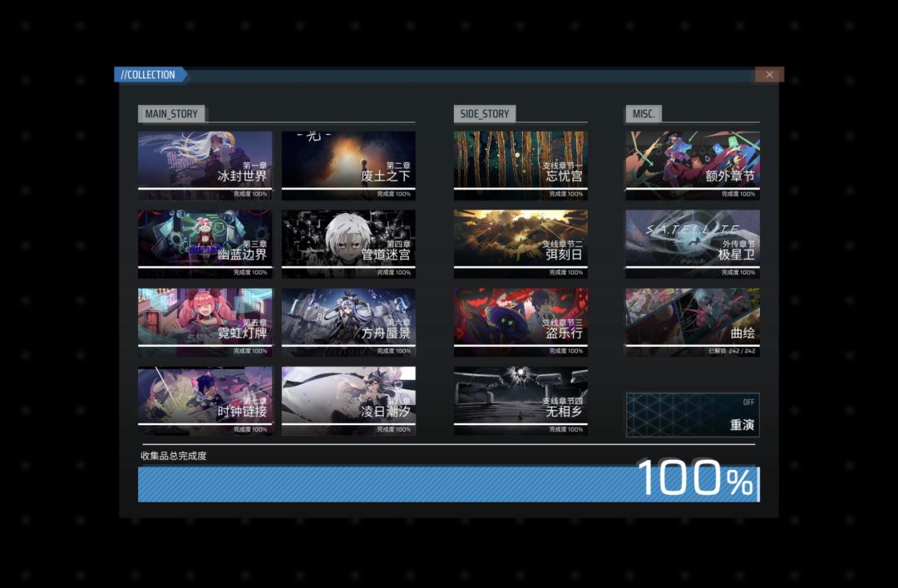View chapter seven 时钟链接 collection
This screenshot has width=898, height=588.
point(205,401)
